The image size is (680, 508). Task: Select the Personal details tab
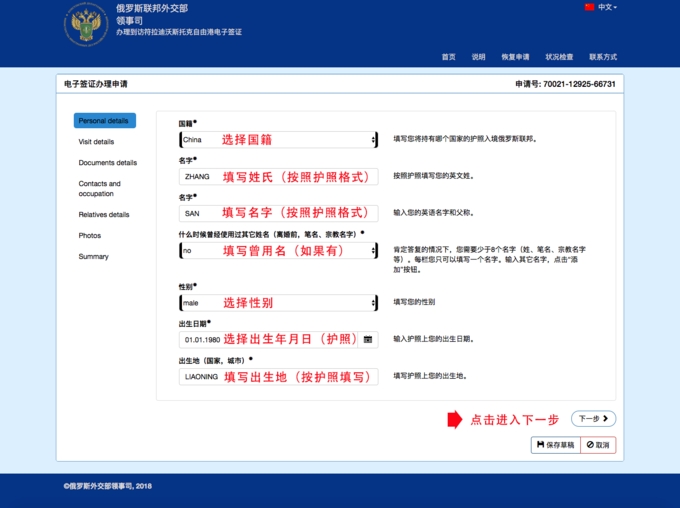click(x=104, y=121)
